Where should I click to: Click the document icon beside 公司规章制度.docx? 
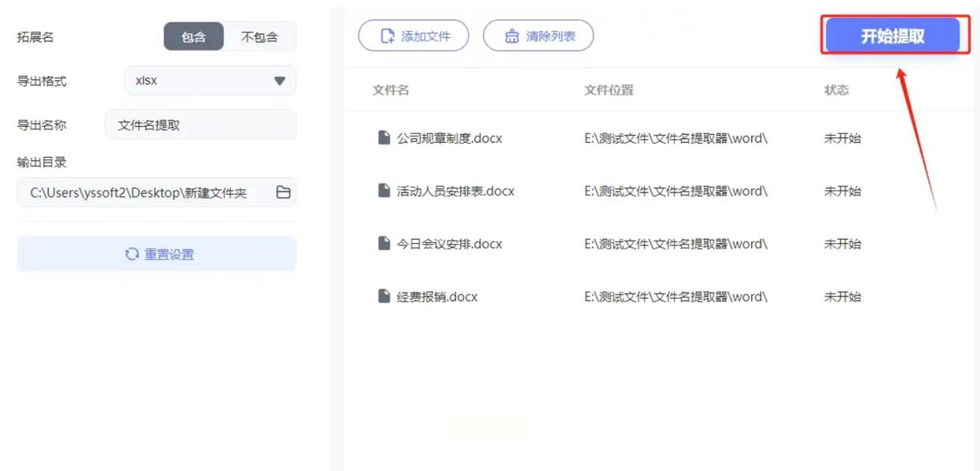384,138
